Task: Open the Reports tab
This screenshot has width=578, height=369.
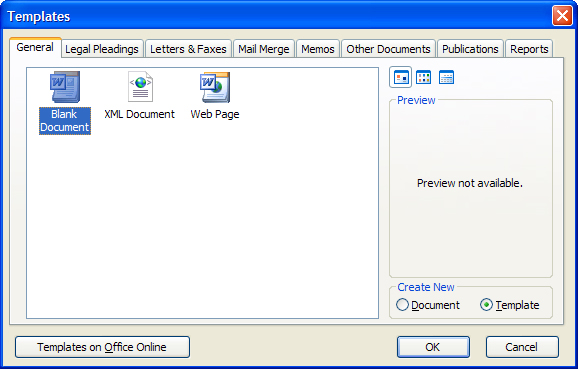Action: point(529,49)
